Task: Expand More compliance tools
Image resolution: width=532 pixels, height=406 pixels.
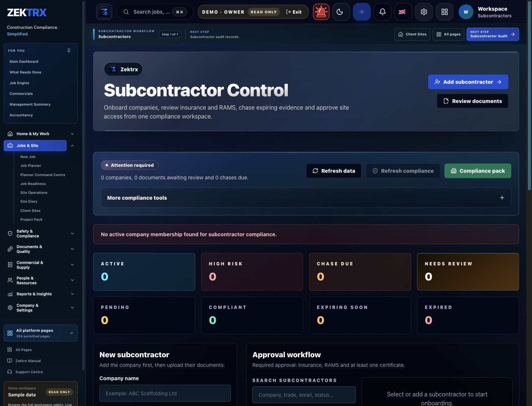Action: pos(306,198)
